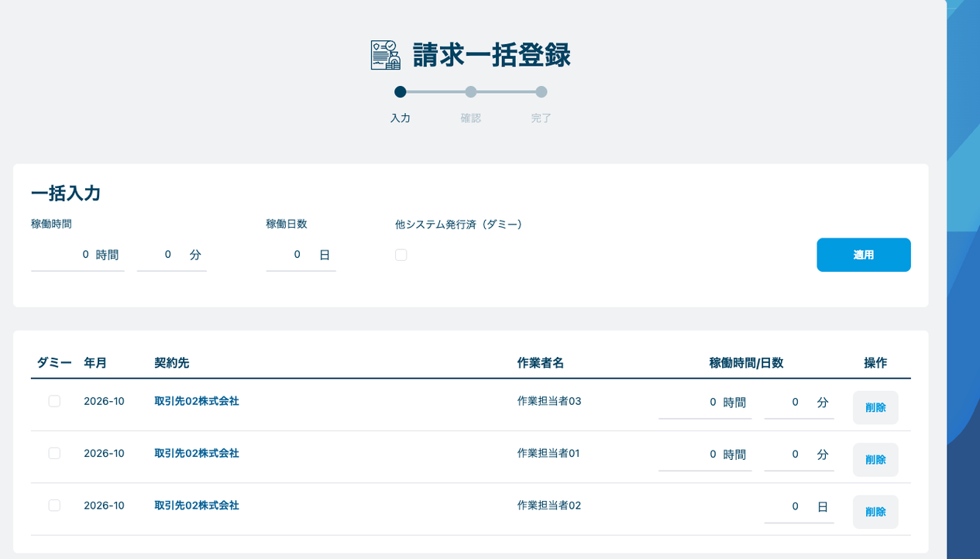This screenshot has width=980, height=559.
Task: Click minutes field for 作業担当者01
Action: pos(799,454)
